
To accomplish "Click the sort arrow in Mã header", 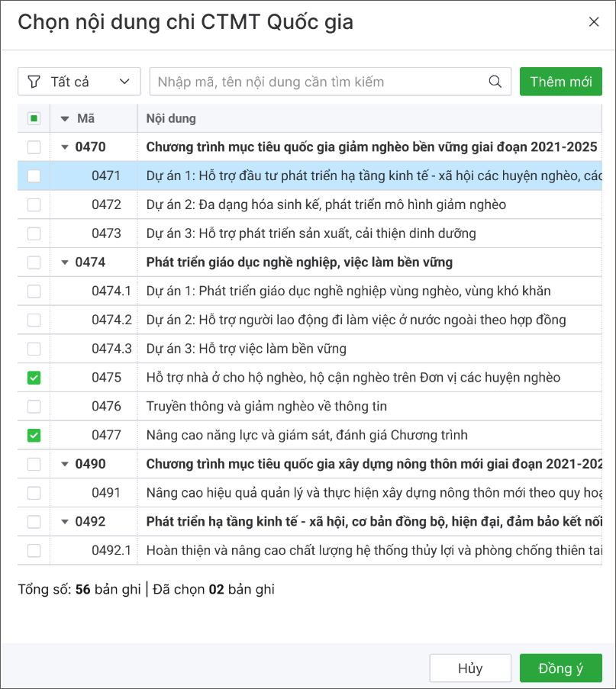I will click(65, 118).
